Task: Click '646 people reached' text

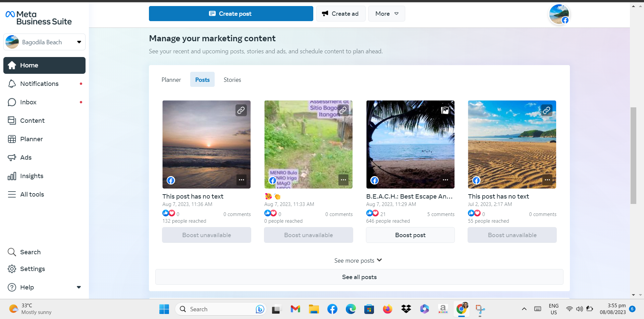Action: 388,221
